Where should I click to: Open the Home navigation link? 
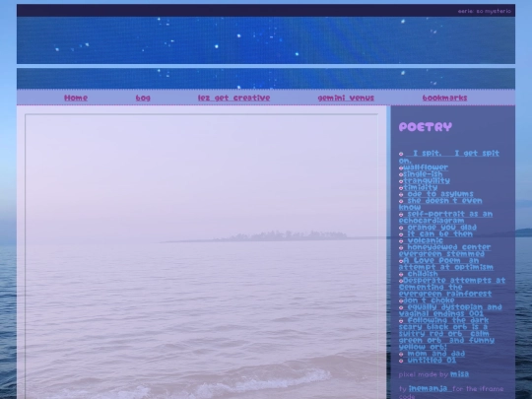76,98
